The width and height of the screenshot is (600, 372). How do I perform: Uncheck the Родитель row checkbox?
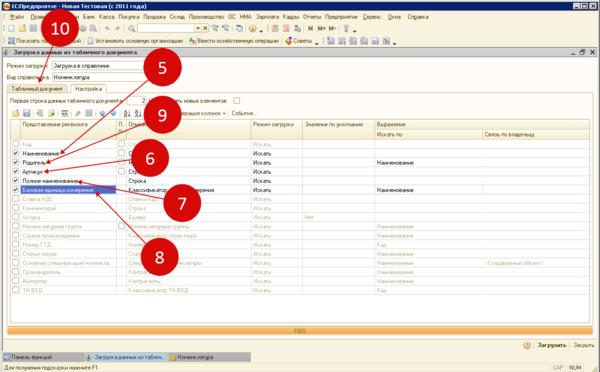15,162
